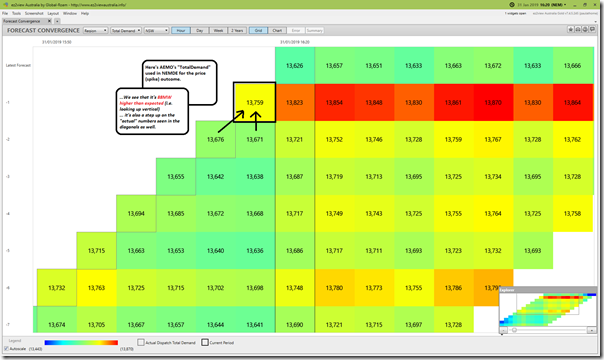The height and width of the screenshot is (360, 604).
Task: Switch to Chart view button
Action: 277,30
